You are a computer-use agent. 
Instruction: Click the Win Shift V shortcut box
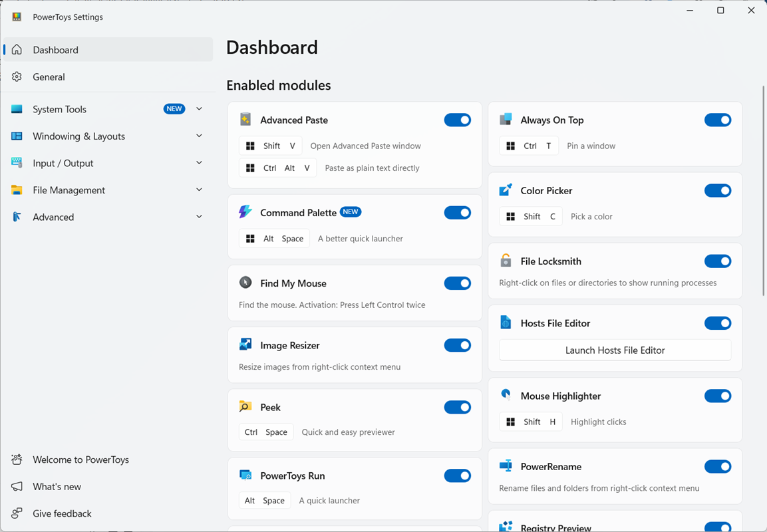pyautogui.click(x=271, y=146)
